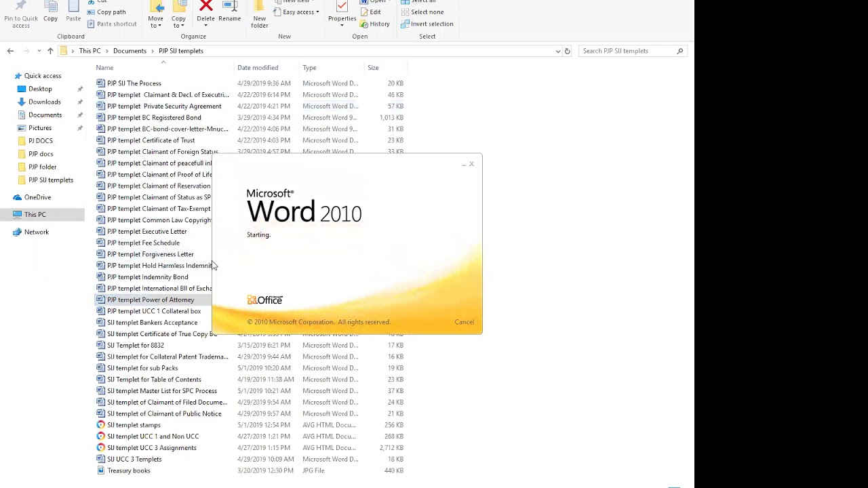Open Properties from the ribbon
The width and height of the screenshot is (868, 488).
[342, 15]
